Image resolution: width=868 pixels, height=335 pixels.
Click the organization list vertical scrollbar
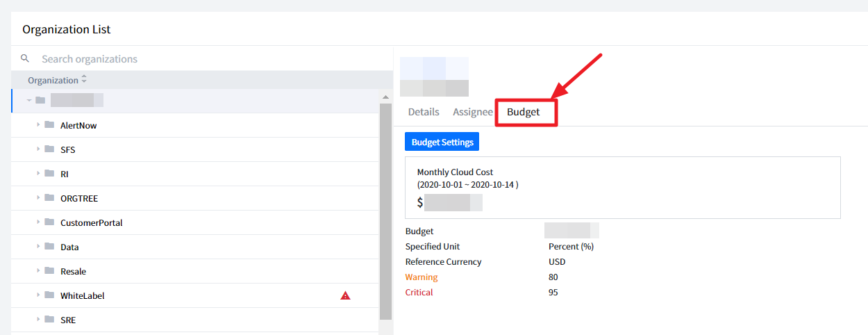click(x=385, y=209)
